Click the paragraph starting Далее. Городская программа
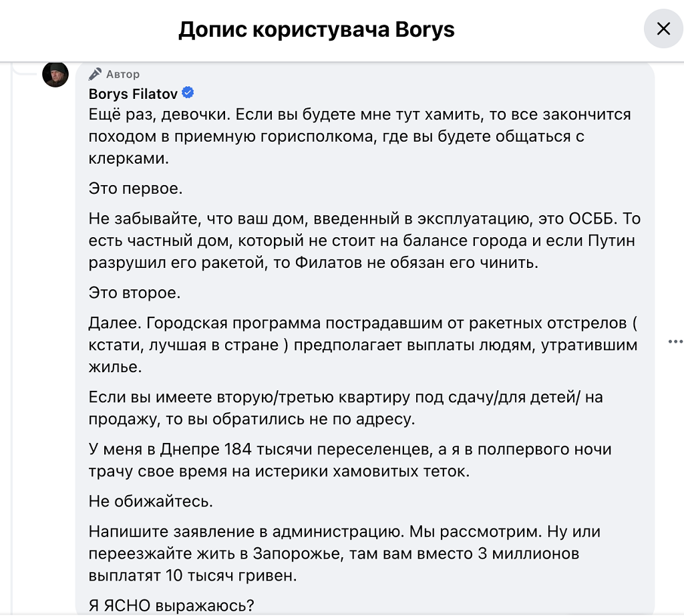684x616 pixels. [x=363, y=345]
